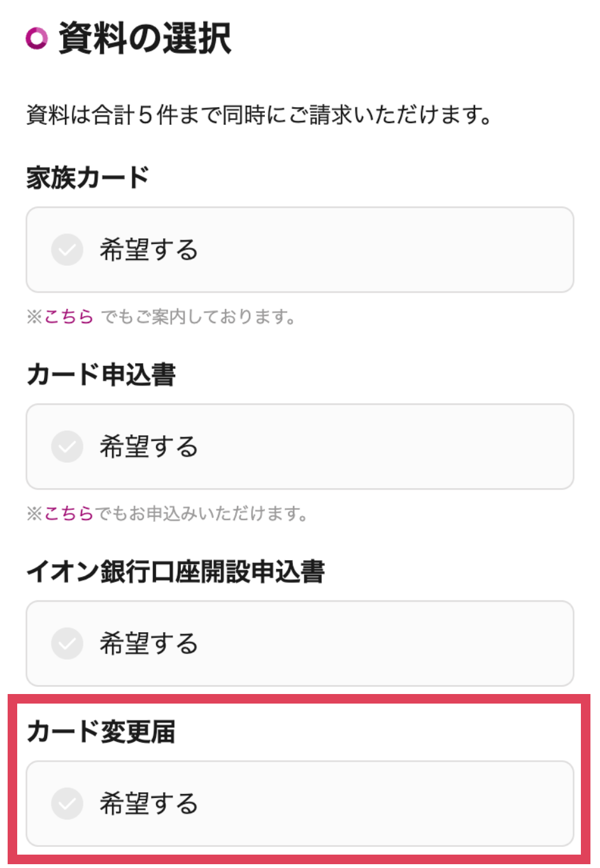Click the 家族カード heading label

tap(88, 177)
